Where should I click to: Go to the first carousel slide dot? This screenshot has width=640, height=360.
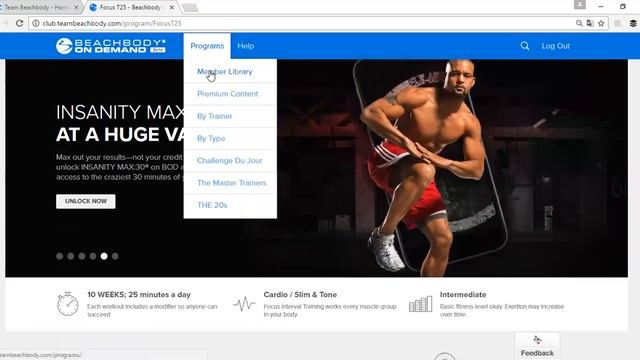[x=60, y=256]
